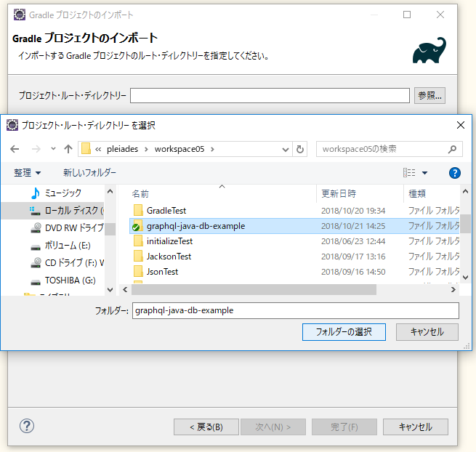Create a new folder with 新しいフォルダー
476x452 pixels.
pos(89,173)
